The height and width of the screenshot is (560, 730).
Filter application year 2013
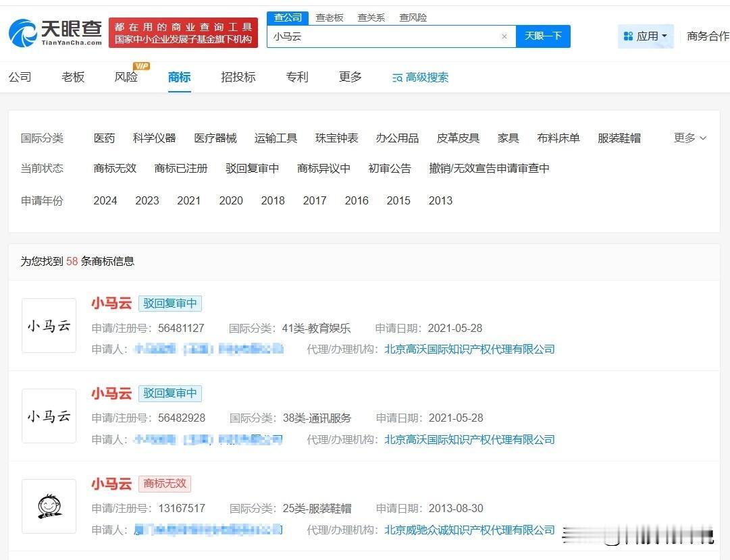click(x=440, y=200)
